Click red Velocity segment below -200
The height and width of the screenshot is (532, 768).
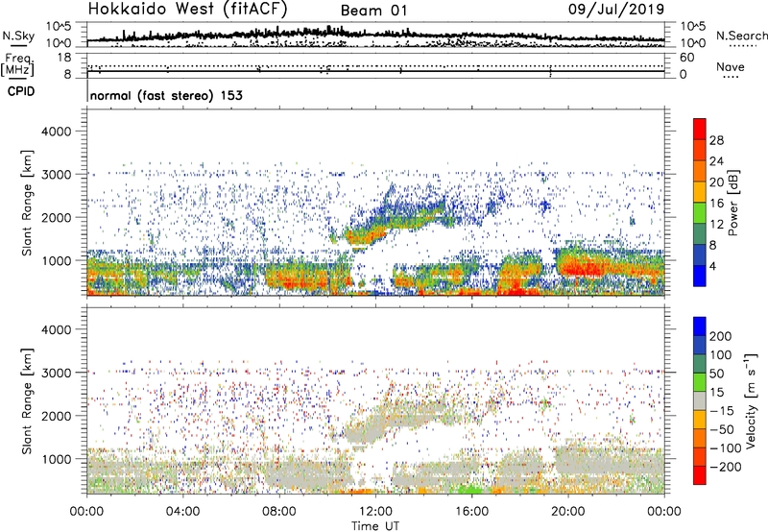click(700, 475)
